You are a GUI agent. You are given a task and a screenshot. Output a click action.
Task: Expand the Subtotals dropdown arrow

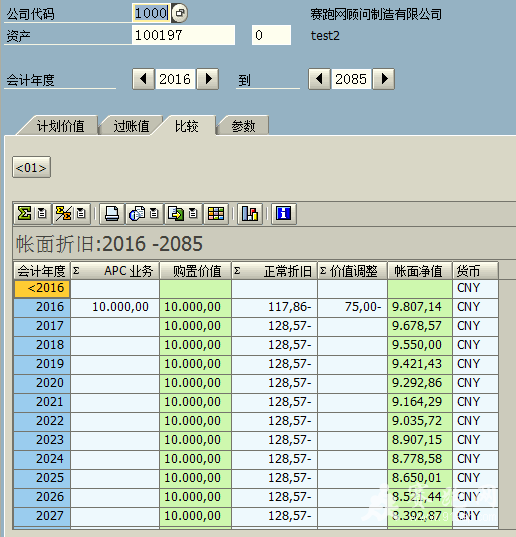pyautogui.click(x=81, y=214)
